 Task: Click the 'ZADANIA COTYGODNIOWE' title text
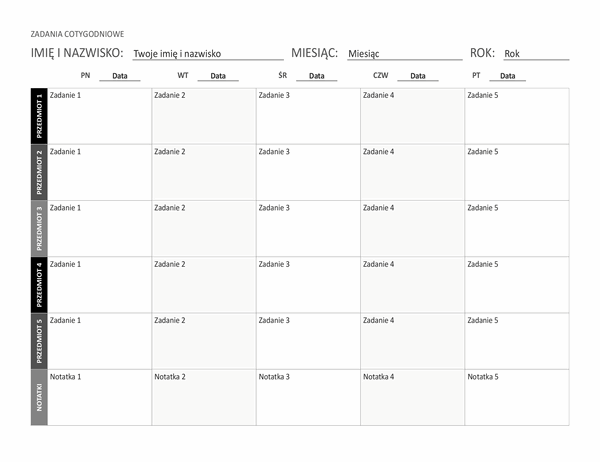[78, 33]
